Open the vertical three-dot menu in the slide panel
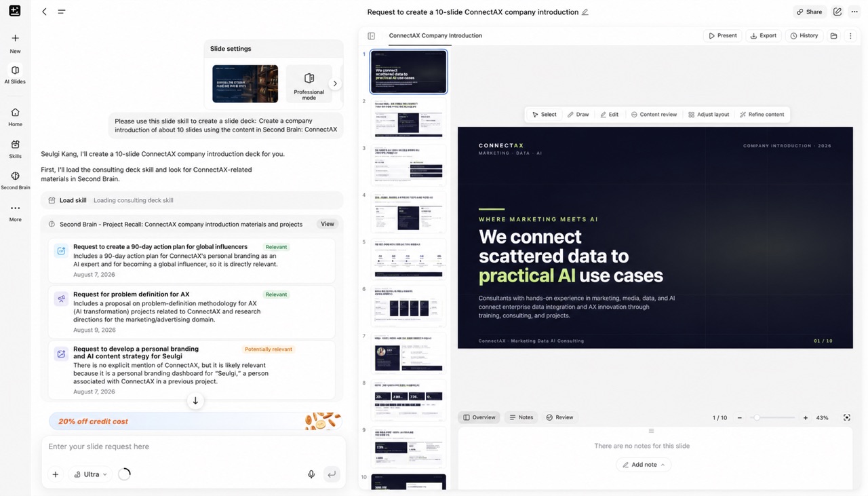 click(850, 36)
